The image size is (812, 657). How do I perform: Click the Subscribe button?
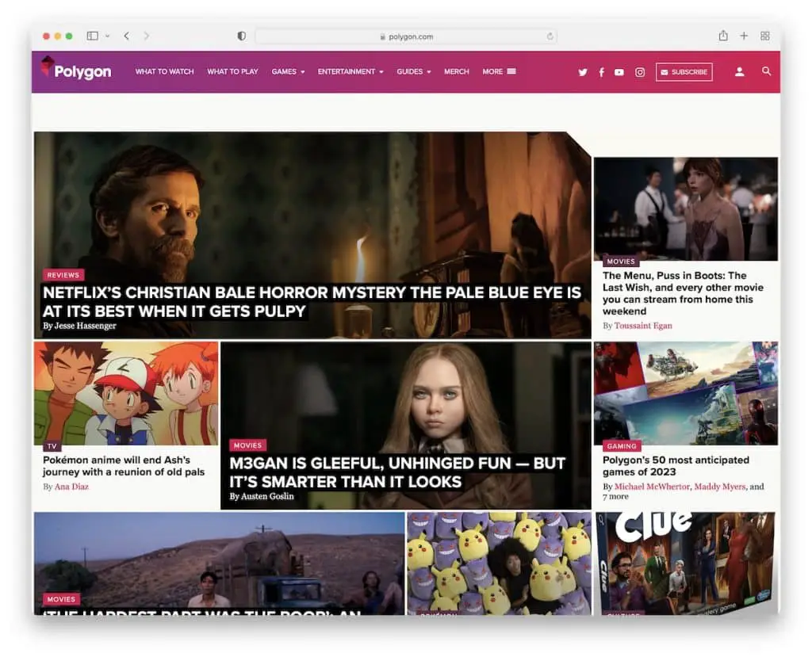click(684, 72)
